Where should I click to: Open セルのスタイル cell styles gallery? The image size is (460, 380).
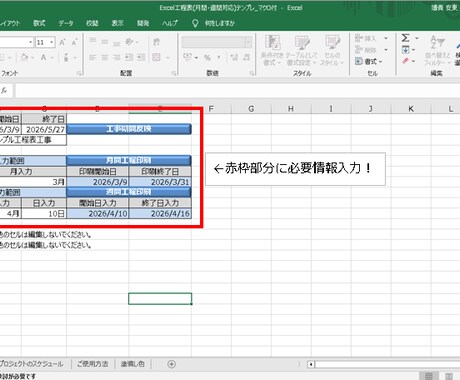332,50
